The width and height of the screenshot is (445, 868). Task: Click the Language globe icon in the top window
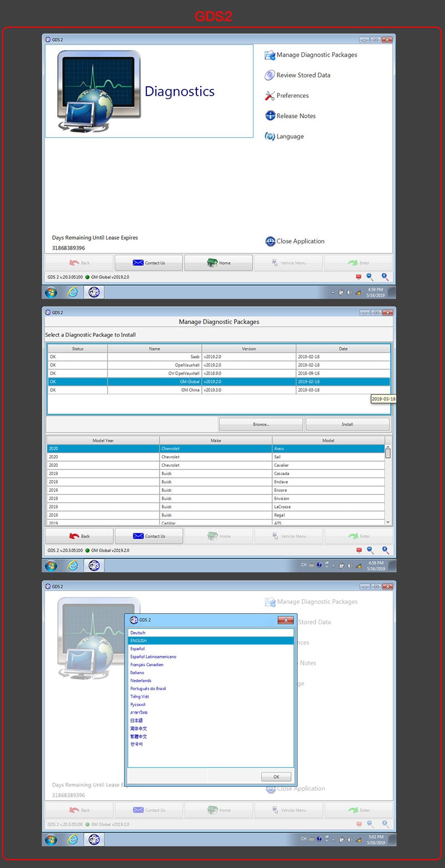coord(270,136)
